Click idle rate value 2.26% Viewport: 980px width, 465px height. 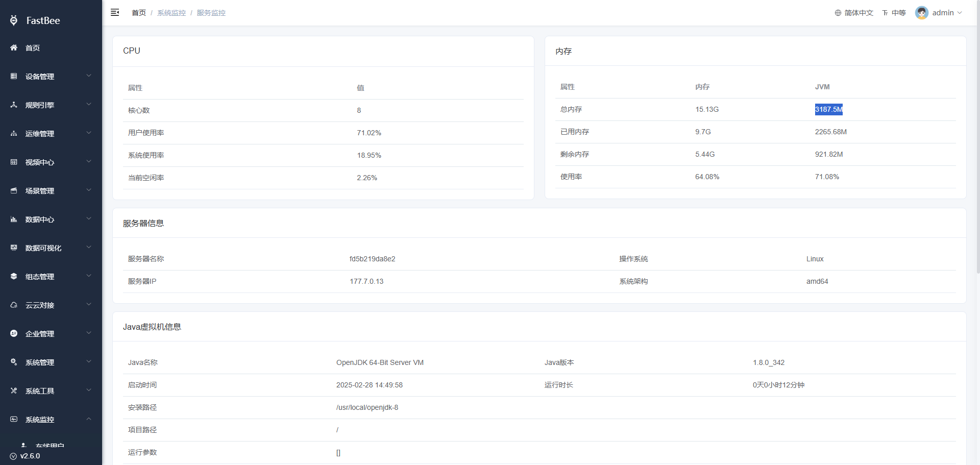367,178
